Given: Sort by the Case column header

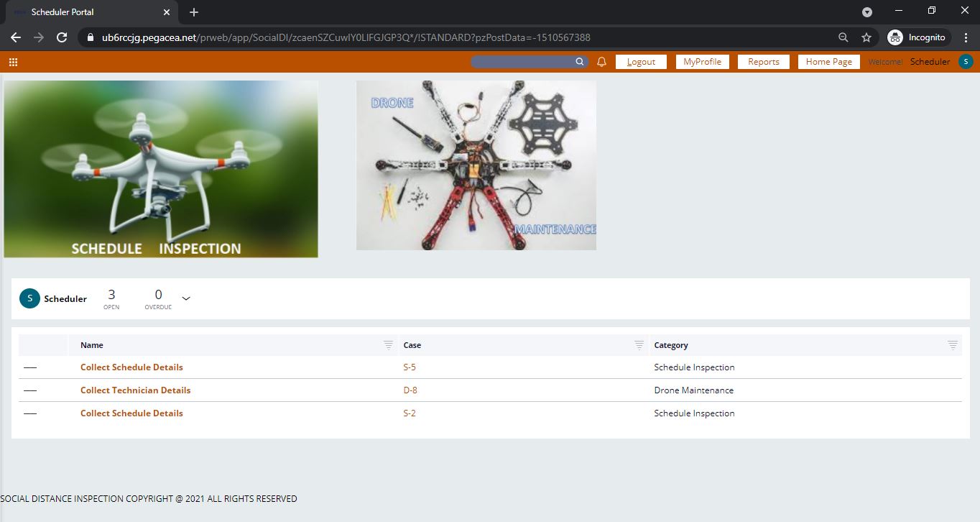Looking at the screenshot, I should coord(412,345).
